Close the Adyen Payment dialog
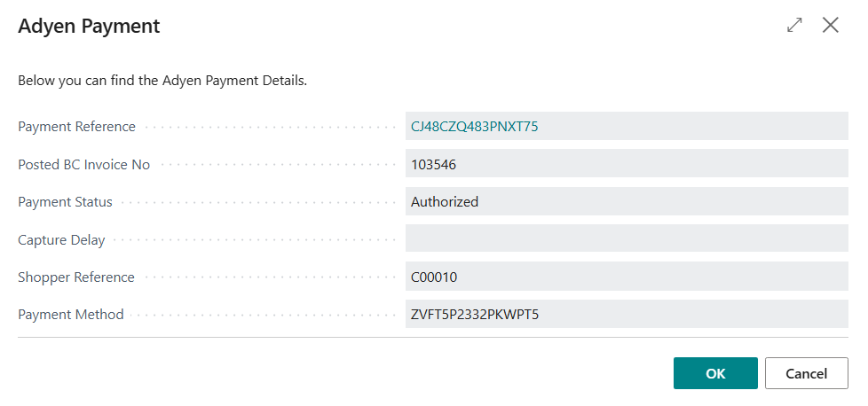 coord(831,26)
